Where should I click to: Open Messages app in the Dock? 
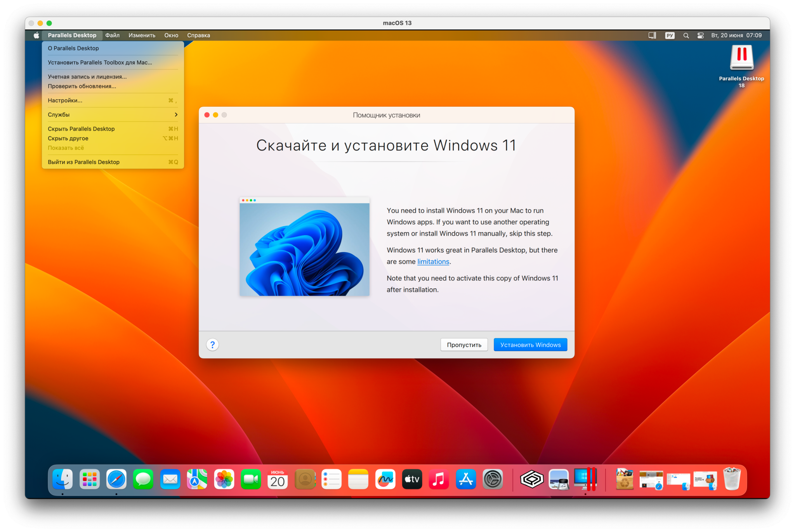pyautogui.click(x=143, y=480)
